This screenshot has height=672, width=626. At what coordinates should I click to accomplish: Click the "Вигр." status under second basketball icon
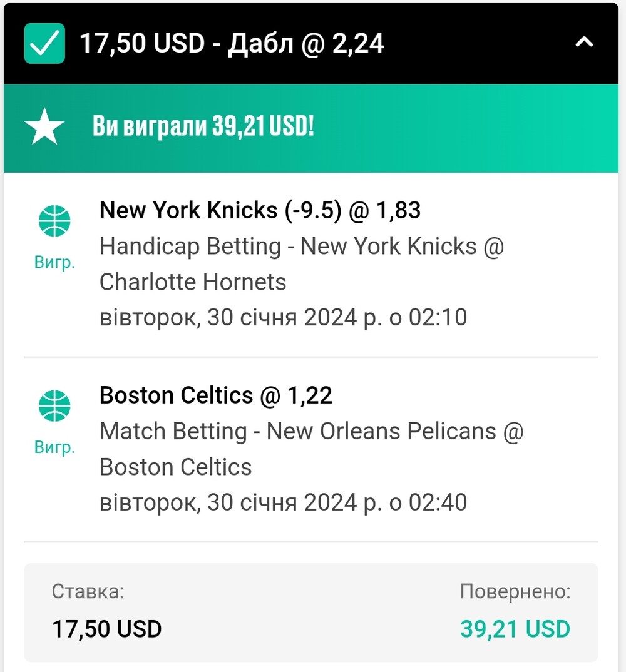coord(54,447)
